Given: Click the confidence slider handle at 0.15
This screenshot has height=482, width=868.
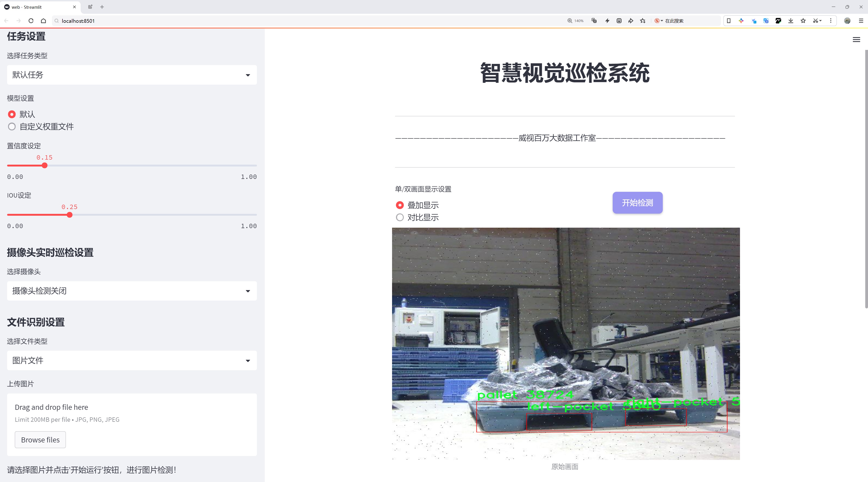Looking at the screenshot, I should point(45,166).
